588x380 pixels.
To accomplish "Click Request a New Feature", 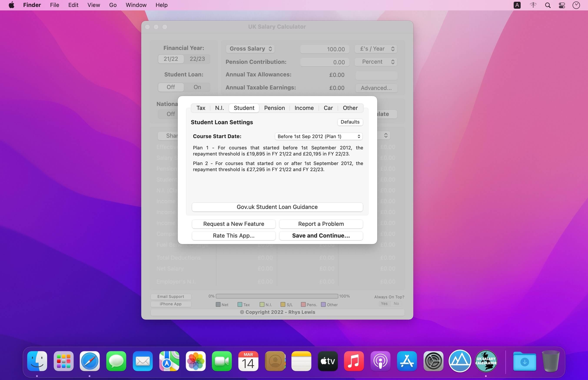I will (234, 224).
